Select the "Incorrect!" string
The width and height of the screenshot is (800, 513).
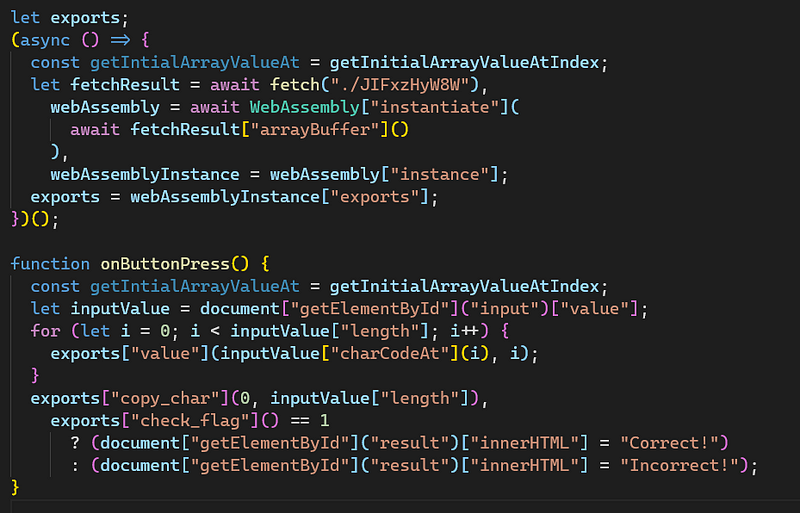pyautogui.click(x=680, y=466)
